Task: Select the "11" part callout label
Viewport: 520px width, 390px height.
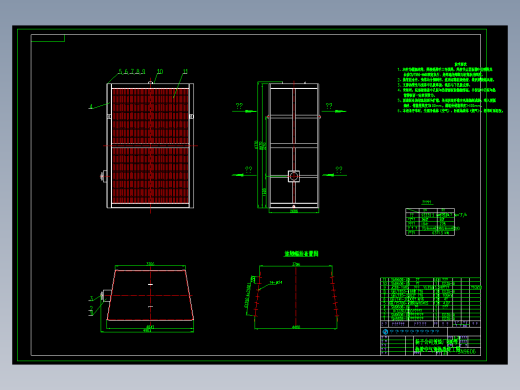Action: tap(185, 71)
